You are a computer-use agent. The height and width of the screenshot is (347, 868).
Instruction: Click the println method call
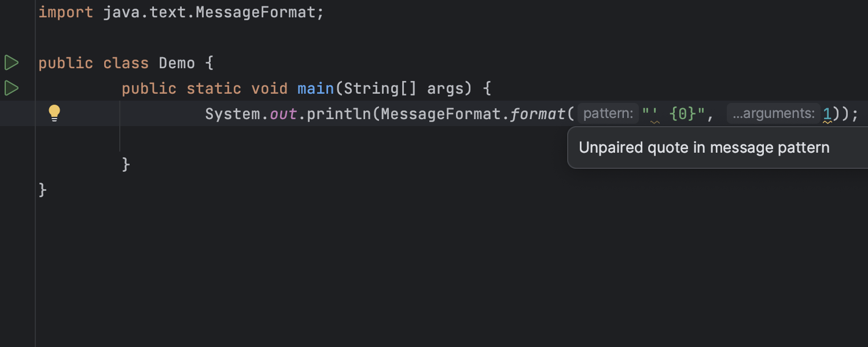click(x=339, y=114)
